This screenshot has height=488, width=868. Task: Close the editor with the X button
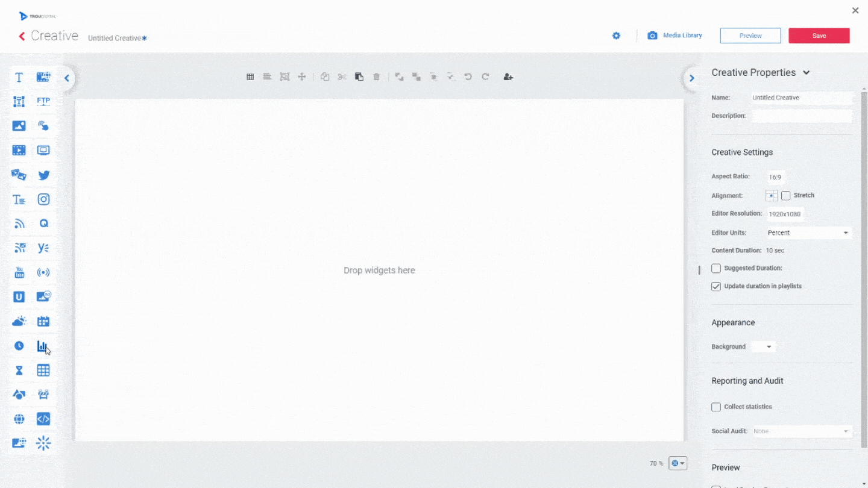(855, 10)
